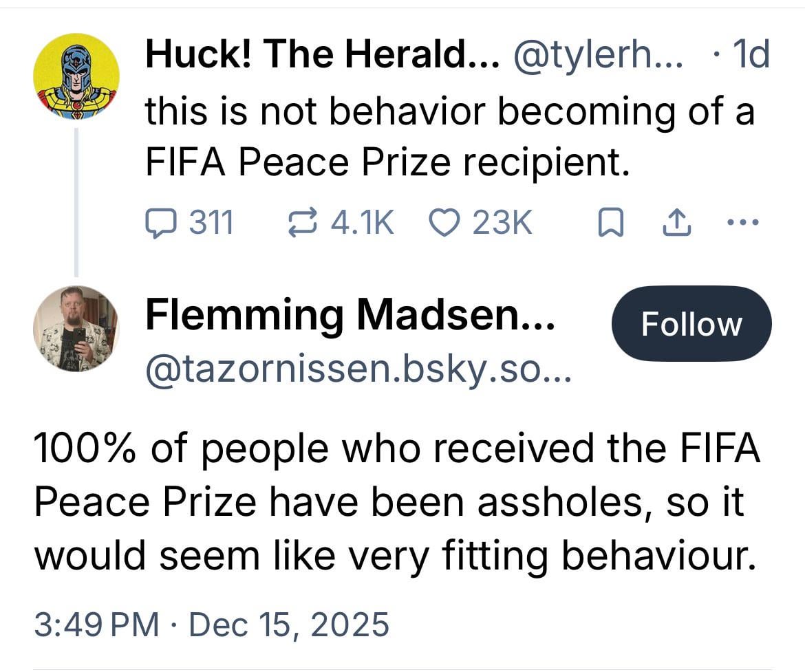Like the post with the heart icon

[446, 223]
